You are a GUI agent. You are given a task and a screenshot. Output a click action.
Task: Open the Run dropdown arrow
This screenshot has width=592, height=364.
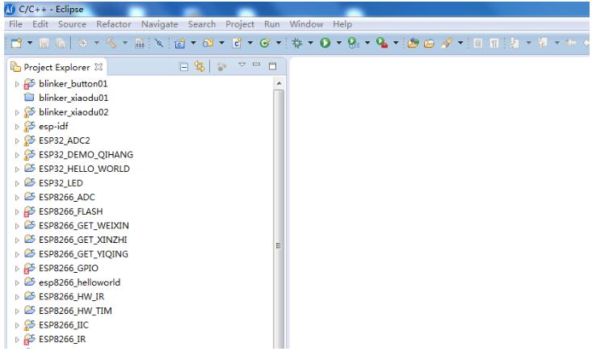pyautogui.click(x=338, y=43)
